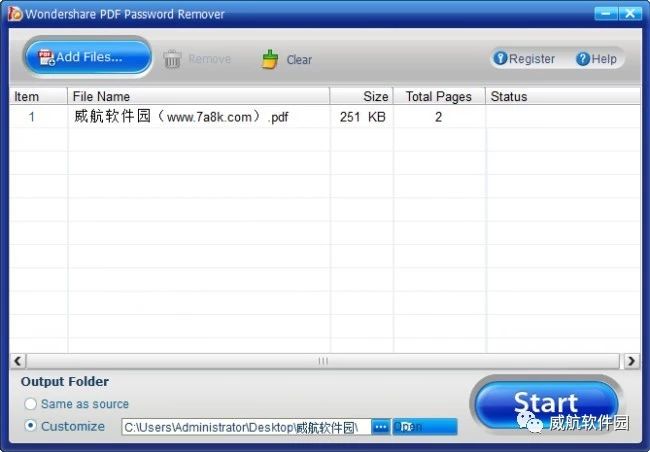Select file 威航软件园（www.7a8k.com）.pdf
Screen dimensions: 650x452
click(x=181, y=117)
